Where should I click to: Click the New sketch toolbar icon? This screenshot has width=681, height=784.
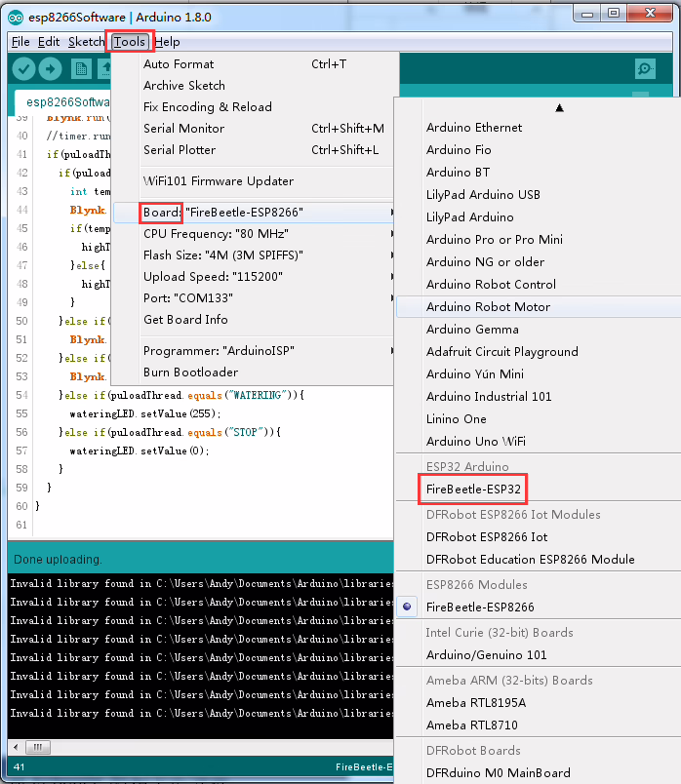80,69
